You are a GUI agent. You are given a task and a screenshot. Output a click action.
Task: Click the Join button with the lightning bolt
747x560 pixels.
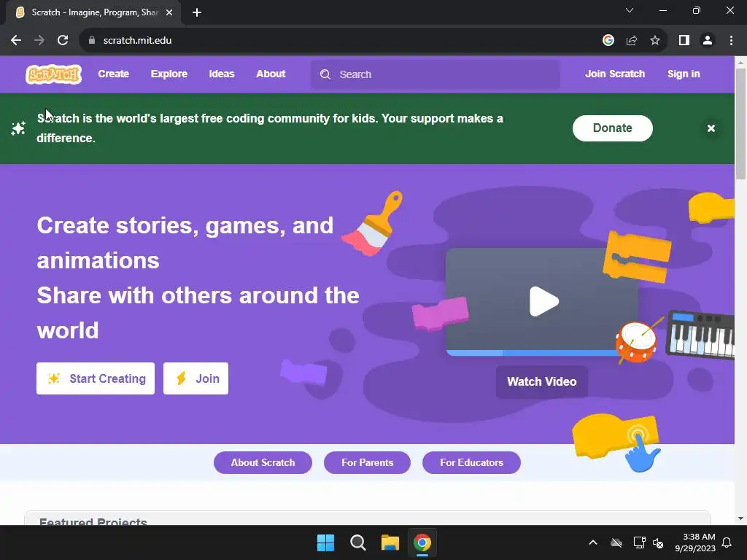(196, 378)
